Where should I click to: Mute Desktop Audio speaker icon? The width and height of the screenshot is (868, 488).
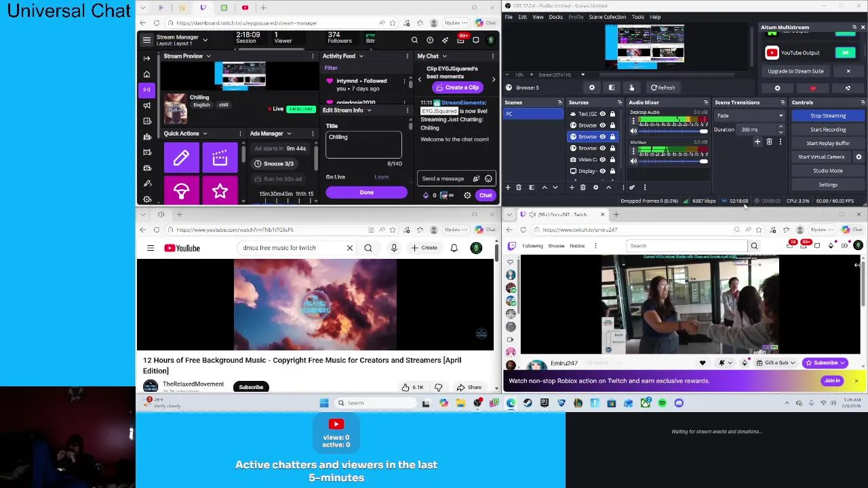pos(633,131)
